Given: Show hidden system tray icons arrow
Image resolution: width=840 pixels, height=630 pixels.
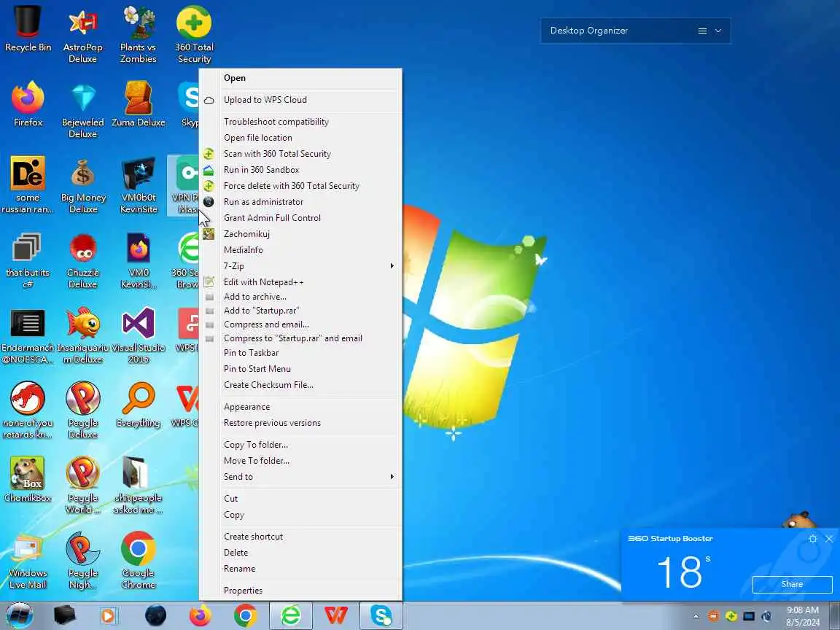Looking at the screenshot, I should 696,617.
